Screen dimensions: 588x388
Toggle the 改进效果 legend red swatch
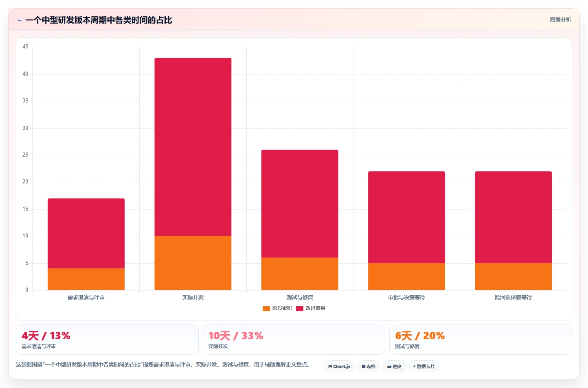point(300,308)
